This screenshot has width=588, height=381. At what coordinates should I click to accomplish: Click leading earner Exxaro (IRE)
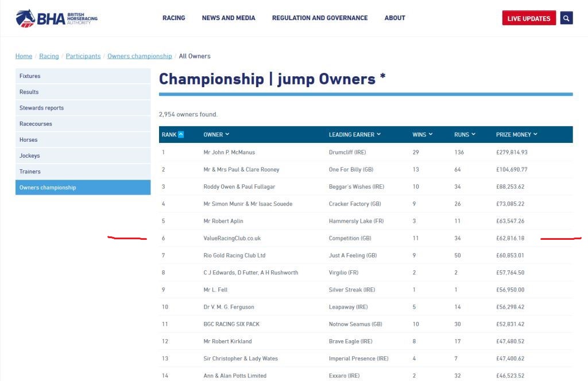click(x=345, y=376)
